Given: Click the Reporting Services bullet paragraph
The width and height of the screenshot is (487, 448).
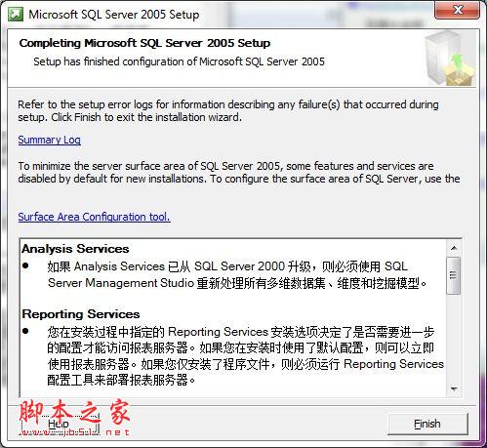Looking at the screenshot, I should [x=245, y=355].
